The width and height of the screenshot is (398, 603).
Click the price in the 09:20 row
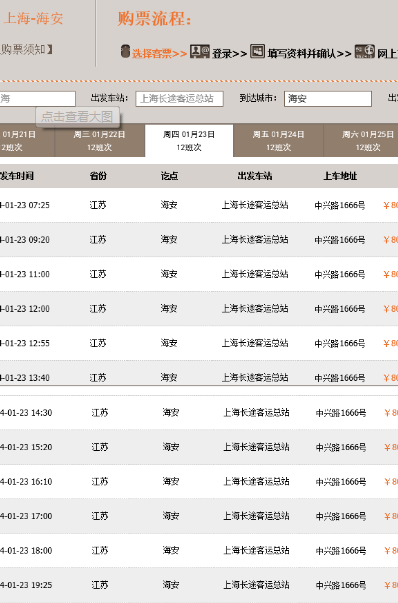[390, 240]
